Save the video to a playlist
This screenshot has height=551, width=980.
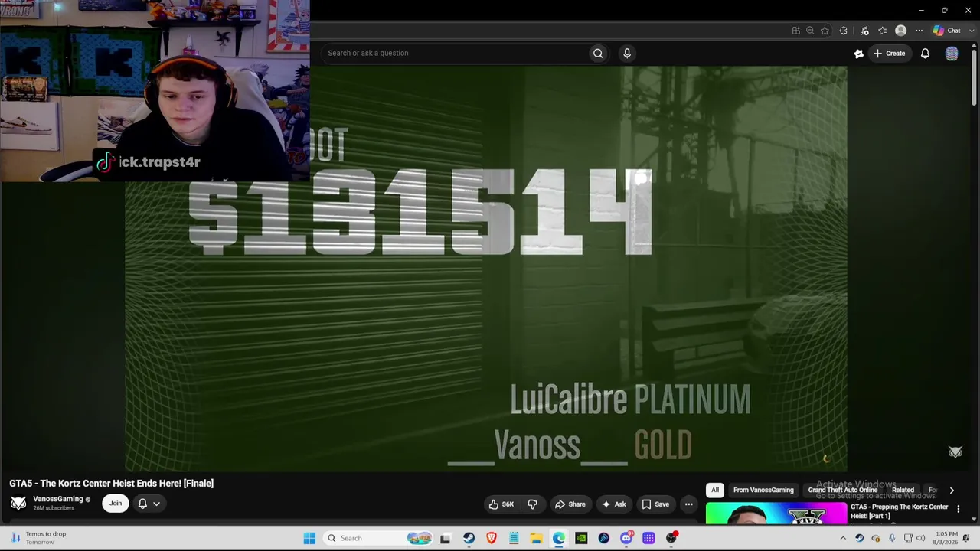tap(655, 504)
